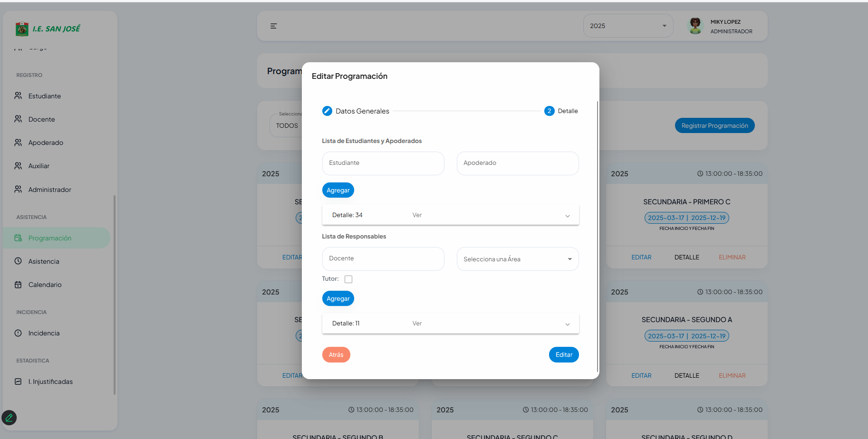Click the Miky Lopez avatar
Image resolution: width=868 pixels, height=439 pixels.
[695, 26]
